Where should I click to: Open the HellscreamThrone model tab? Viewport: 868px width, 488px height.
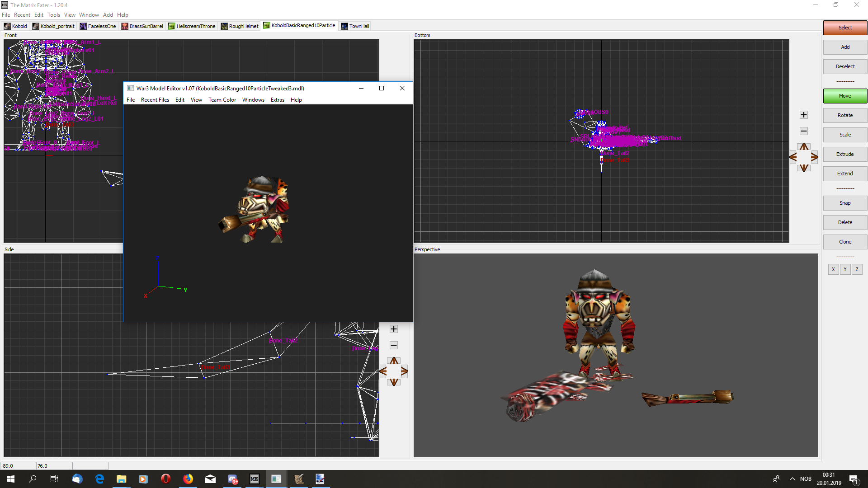pyautogui.click(x=192, y=26)
